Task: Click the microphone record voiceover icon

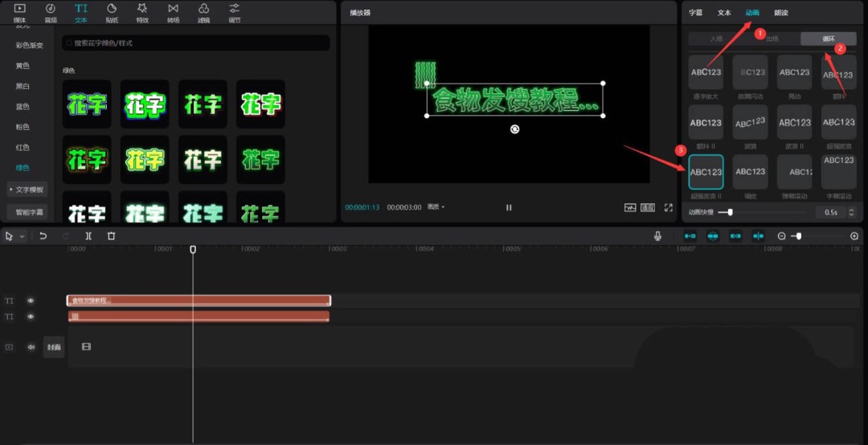Action: pos(657,236)
